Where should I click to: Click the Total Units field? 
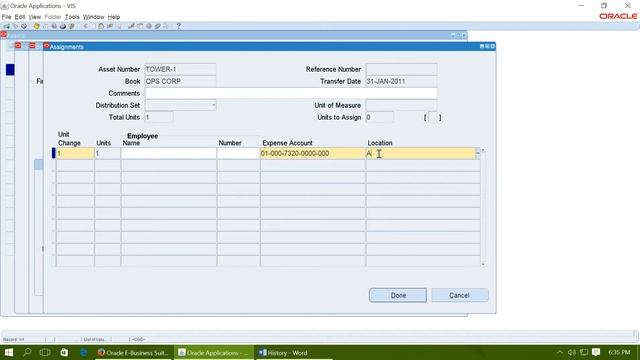(x=159, y=118)
